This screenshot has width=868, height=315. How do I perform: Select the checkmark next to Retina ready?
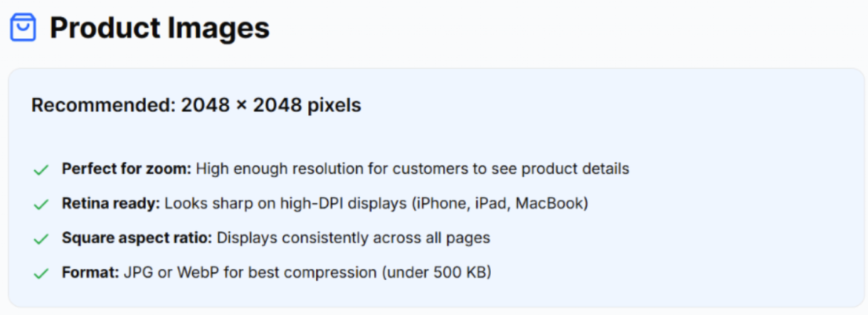point(41,204)
